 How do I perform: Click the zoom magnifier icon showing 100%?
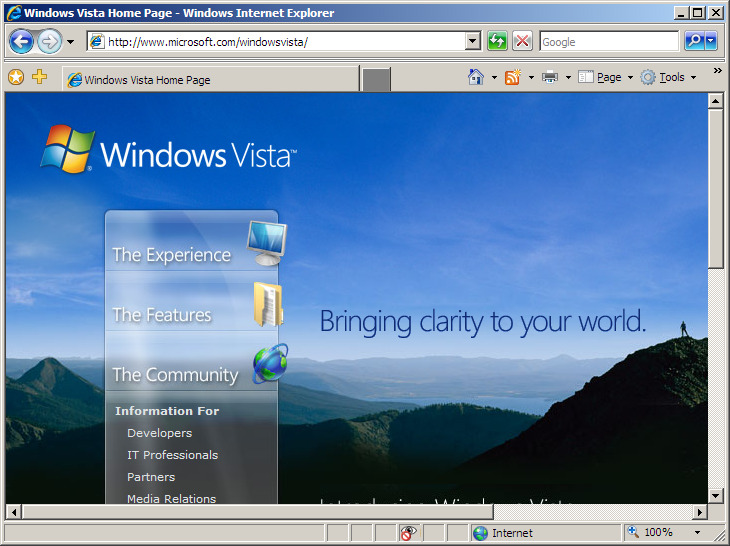coord(633,532)
